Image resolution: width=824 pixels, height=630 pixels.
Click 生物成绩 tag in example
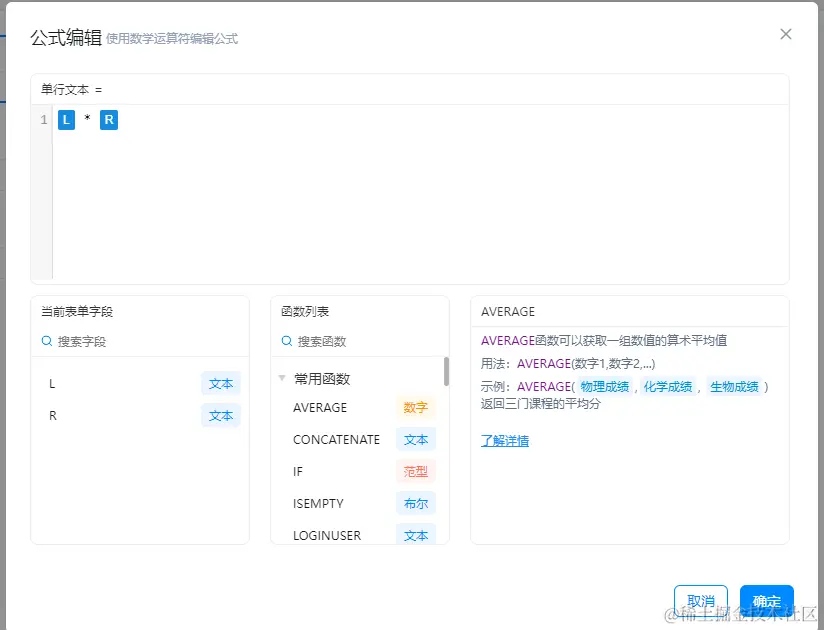[734, 387]
